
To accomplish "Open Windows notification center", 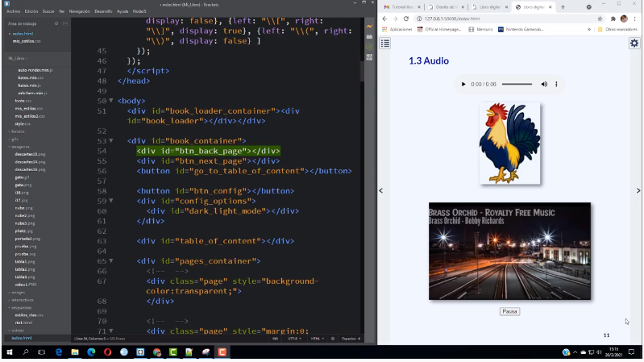I will point(631,352).
